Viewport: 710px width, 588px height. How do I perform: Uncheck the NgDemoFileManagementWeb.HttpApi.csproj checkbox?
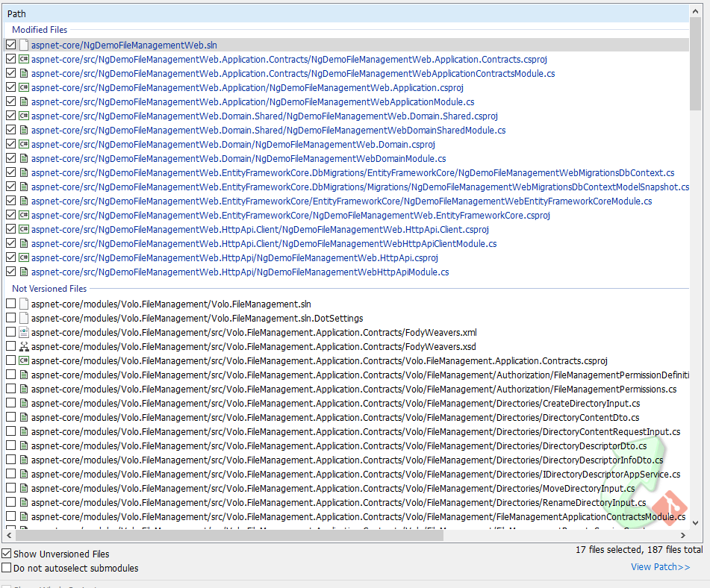tap(10, 257)
